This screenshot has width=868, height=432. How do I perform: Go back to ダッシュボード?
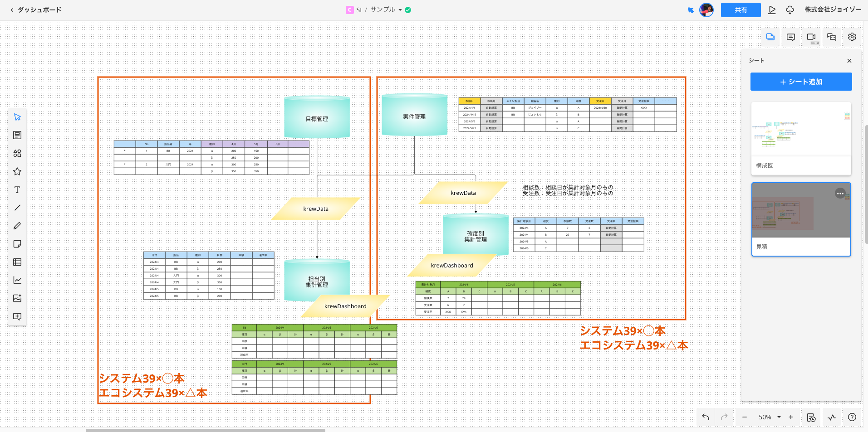coord(35,10)
